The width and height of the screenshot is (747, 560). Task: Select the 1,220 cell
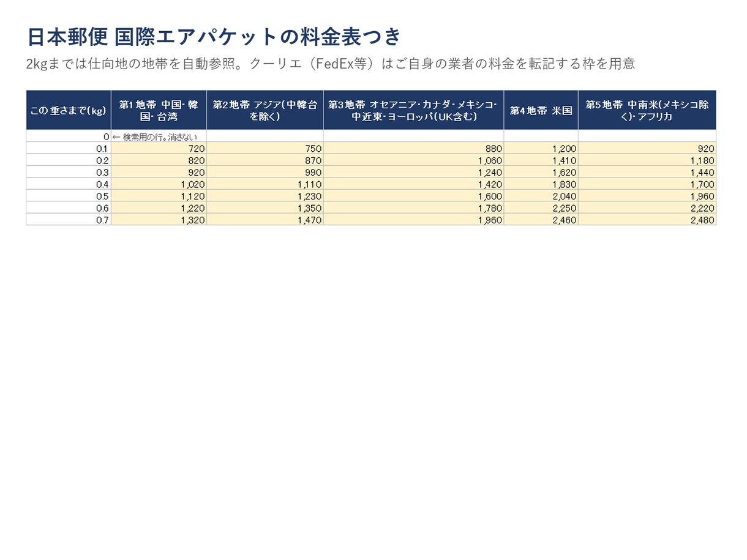(159, 208)
